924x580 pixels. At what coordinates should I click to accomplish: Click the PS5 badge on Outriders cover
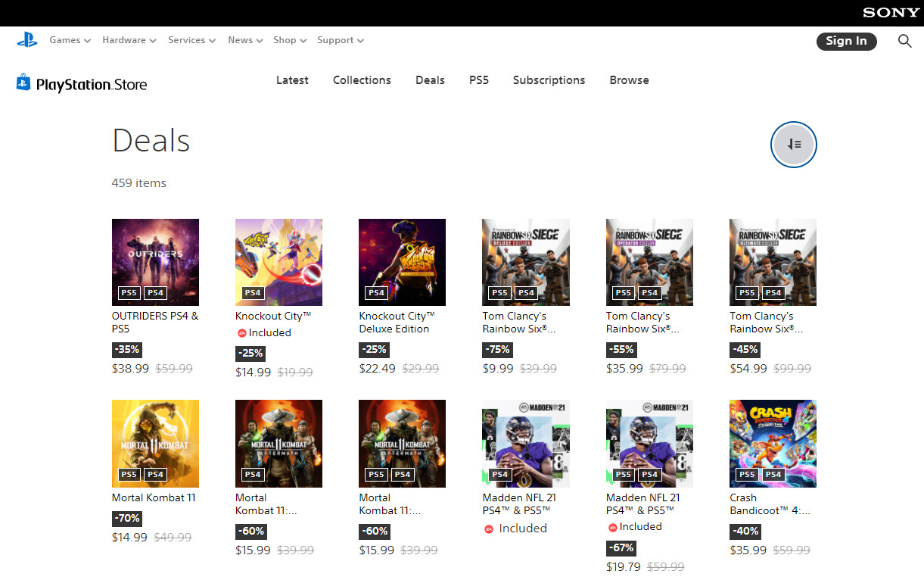[129, 293]
